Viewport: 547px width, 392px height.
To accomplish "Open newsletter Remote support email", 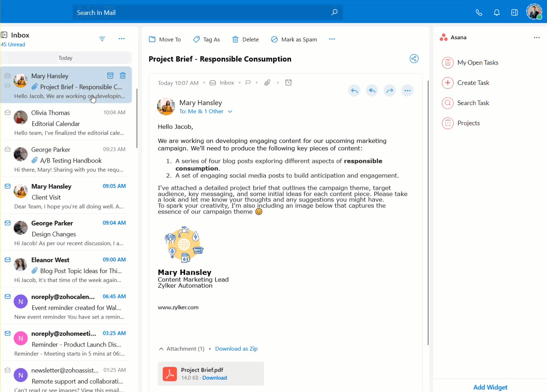I will point(65,377).
